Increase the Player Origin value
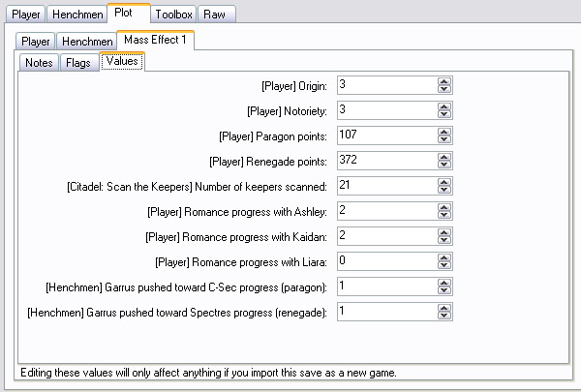Image resolution: width=581 pixels, height=392 pixels. click(x=444, y=81)
